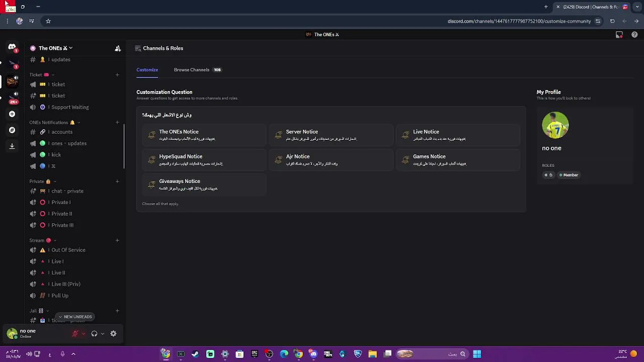Show hidden system tray icons chevron
This screenshot has height=362, width=644.
pos(73,354)
